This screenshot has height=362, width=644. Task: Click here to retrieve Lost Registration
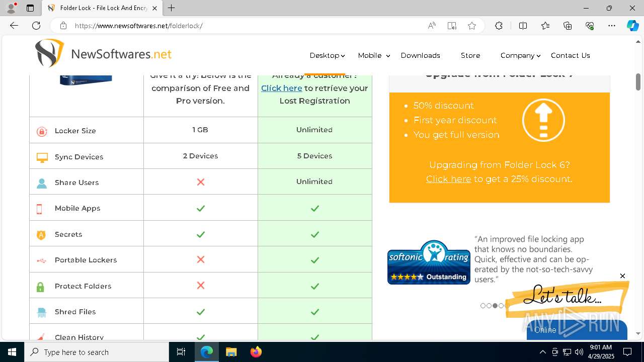pyautogui.click(x=282, y=88)
